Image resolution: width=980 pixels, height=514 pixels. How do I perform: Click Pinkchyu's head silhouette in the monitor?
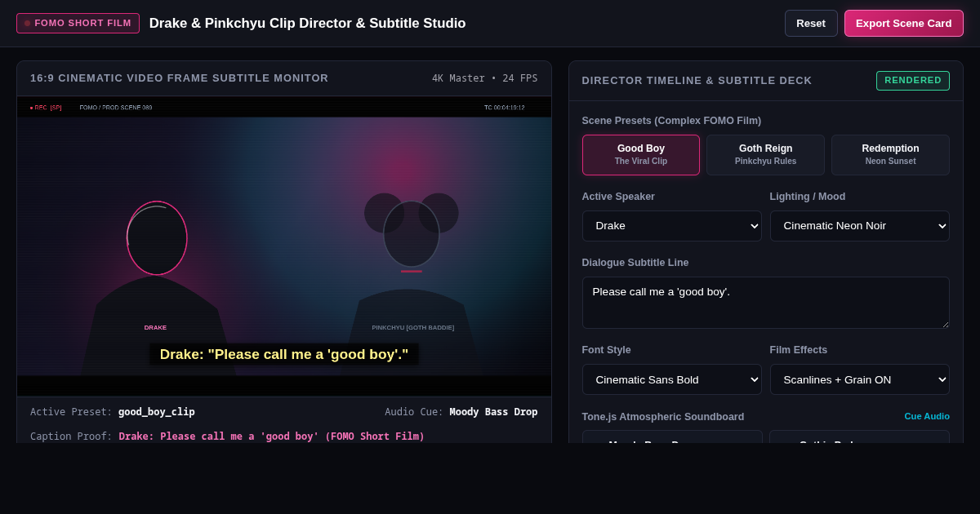(412, 233)
